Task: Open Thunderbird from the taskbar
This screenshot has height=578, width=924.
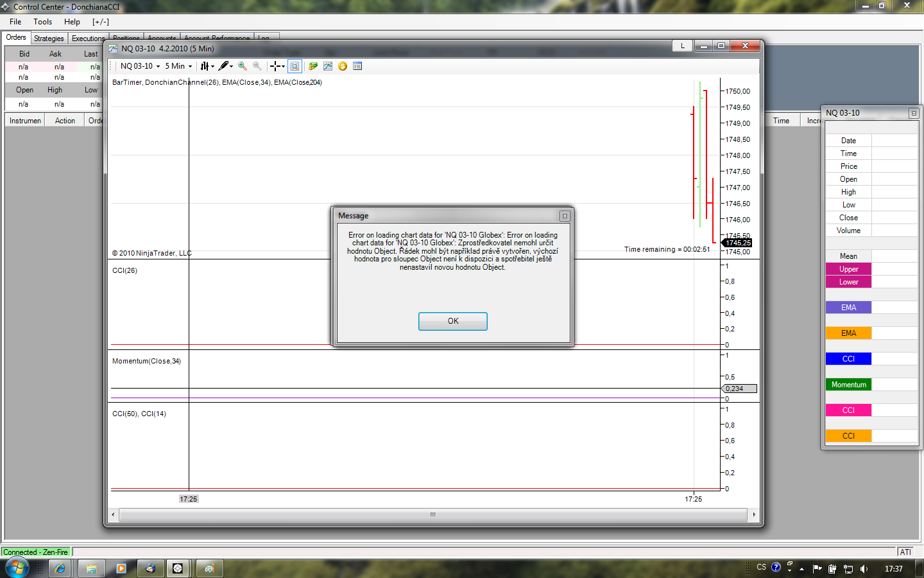Action: 150,568
